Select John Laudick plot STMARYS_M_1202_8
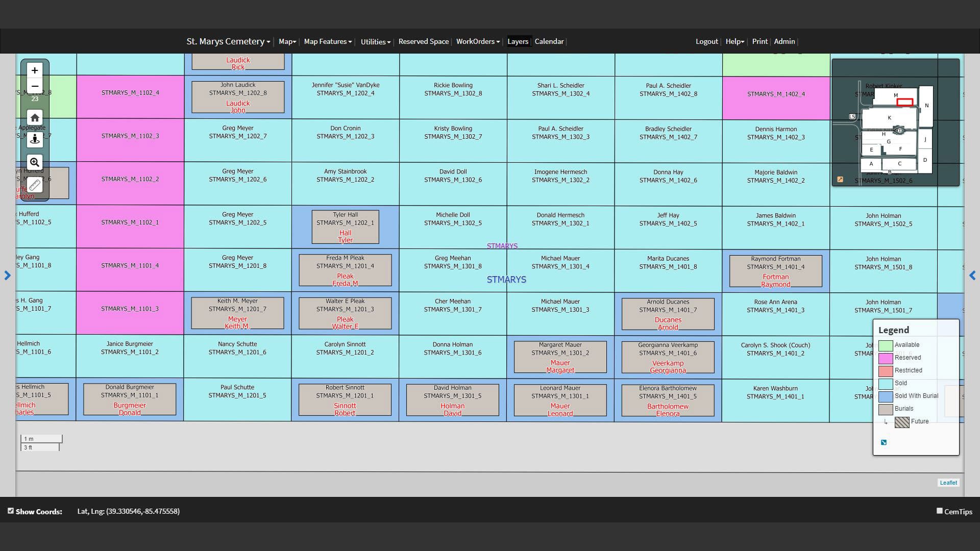The width and height of the screenshot is (980, 551). [x=238, y=97]
